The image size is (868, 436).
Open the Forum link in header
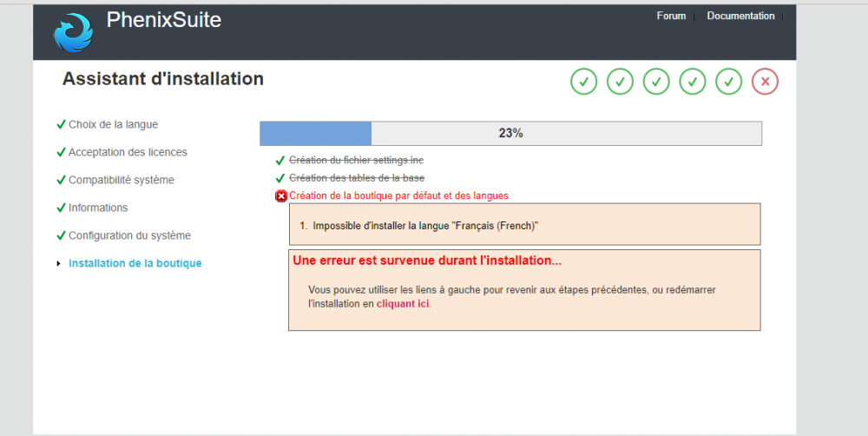671,16
